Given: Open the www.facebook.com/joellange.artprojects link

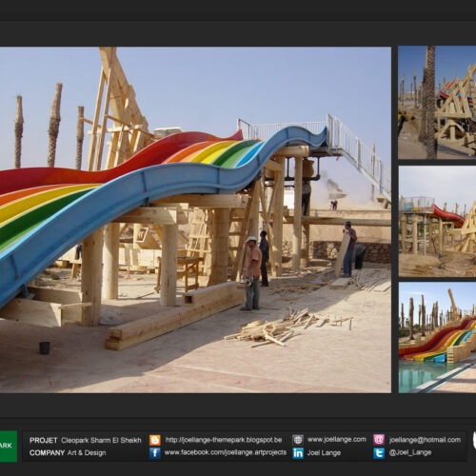Looking at the screenshot, I should point(226,452).
